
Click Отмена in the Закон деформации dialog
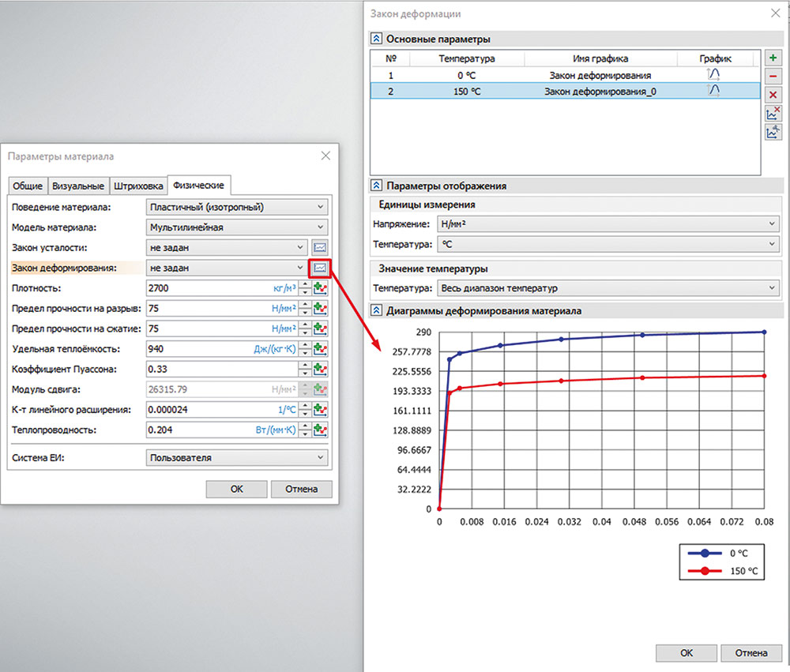click(x=750, y=653)
